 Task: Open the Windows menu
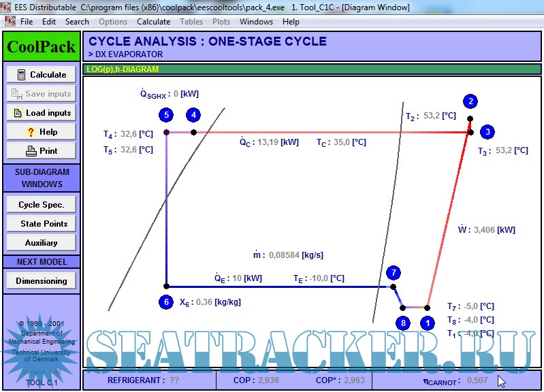click(x=256, y=22)
